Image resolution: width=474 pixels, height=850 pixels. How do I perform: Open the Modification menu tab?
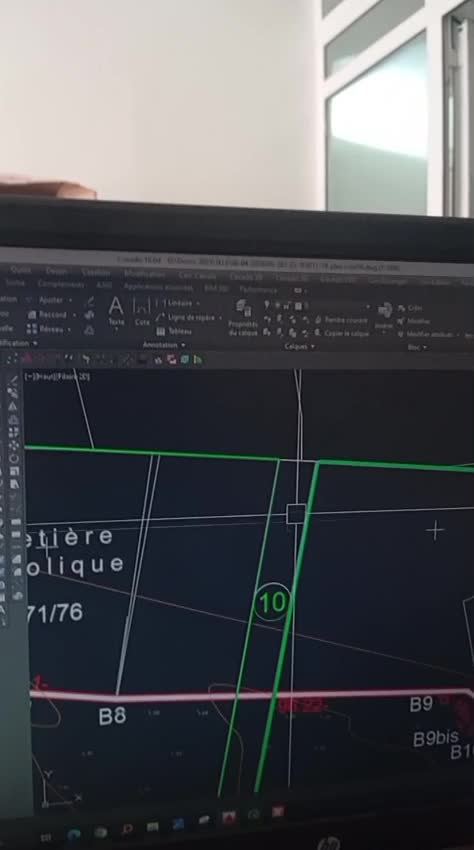point(144,273)
